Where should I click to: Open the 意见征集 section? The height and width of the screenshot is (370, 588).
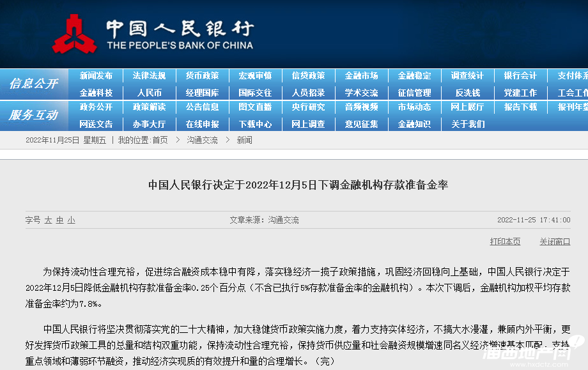[x=362, y=124]
